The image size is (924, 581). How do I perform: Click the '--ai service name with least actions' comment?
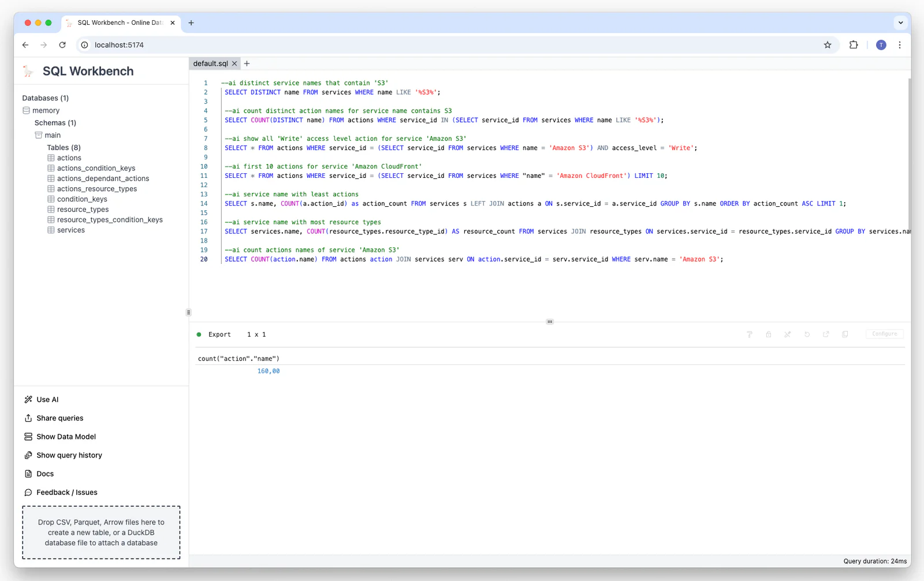(292, 195)
